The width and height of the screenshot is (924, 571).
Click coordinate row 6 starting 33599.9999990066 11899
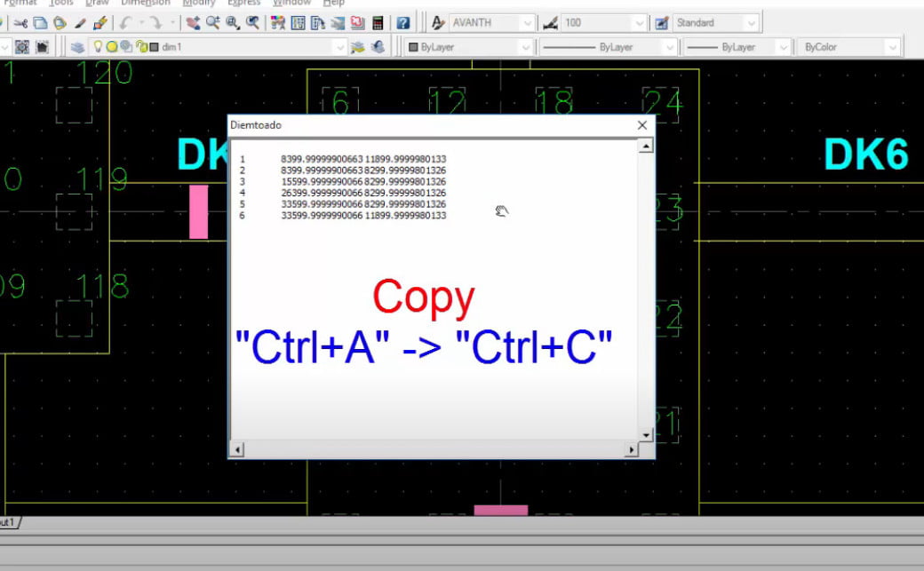point(343,216)
